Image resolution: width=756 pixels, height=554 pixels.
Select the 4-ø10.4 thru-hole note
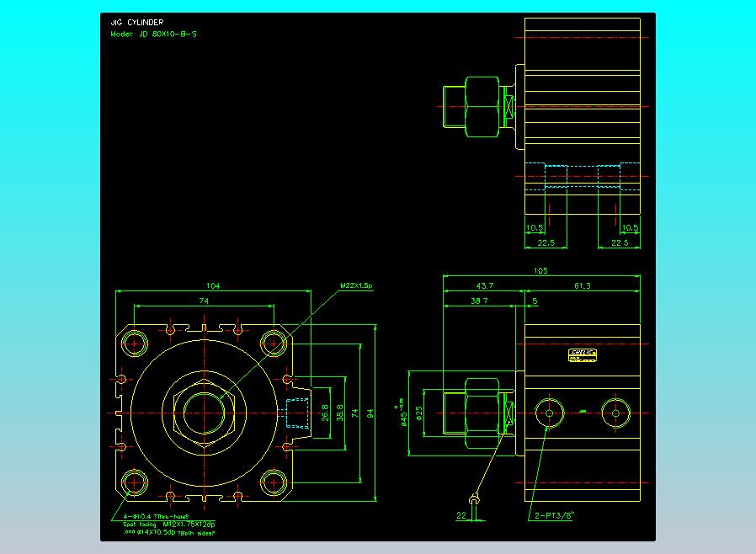[155, 516]
